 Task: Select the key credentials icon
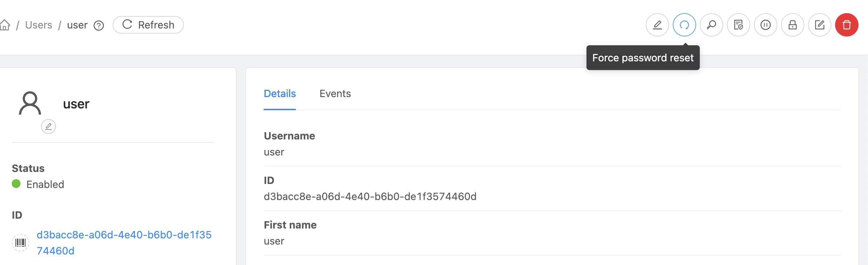tap(711, 25)
